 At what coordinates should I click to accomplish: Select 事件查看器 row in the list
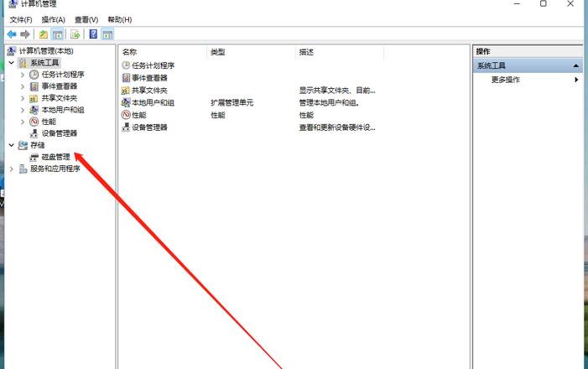(149, 78)
